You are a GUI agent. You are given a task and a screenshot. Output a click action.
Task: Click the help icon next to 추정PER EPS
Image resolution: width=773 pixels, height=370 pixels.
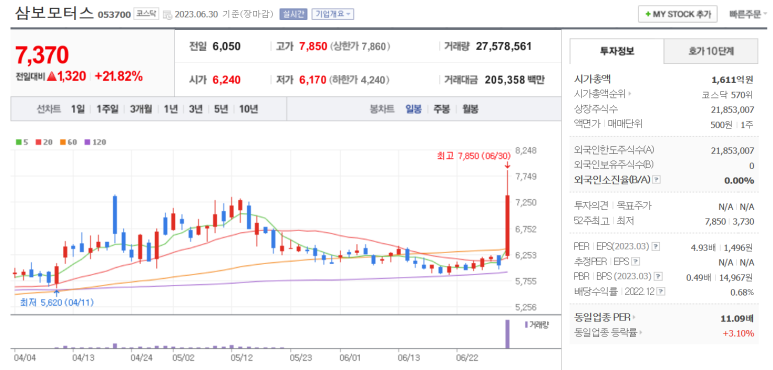636,262
